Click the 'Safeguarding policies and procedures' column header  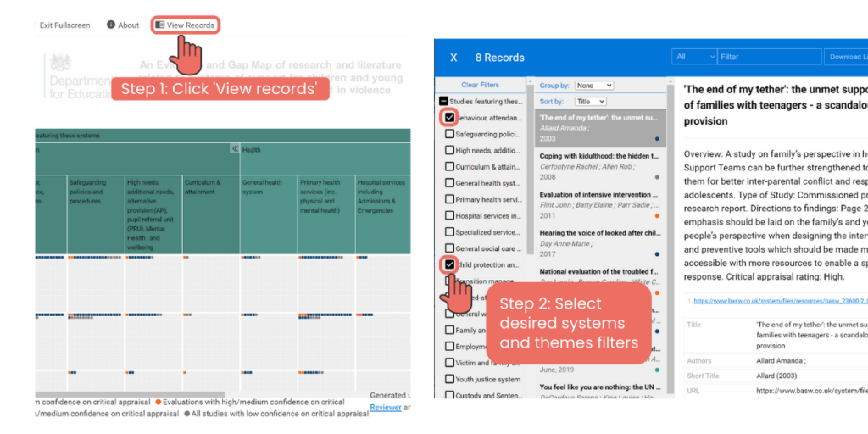(97, 214)
